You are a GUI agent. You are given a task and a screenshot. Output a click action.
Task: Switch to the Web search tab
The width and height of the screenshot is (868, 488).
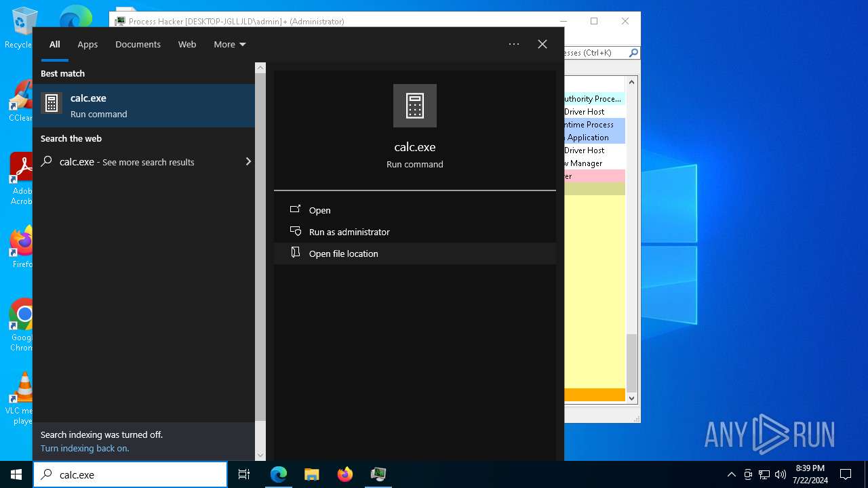click(x=187, y=44)
